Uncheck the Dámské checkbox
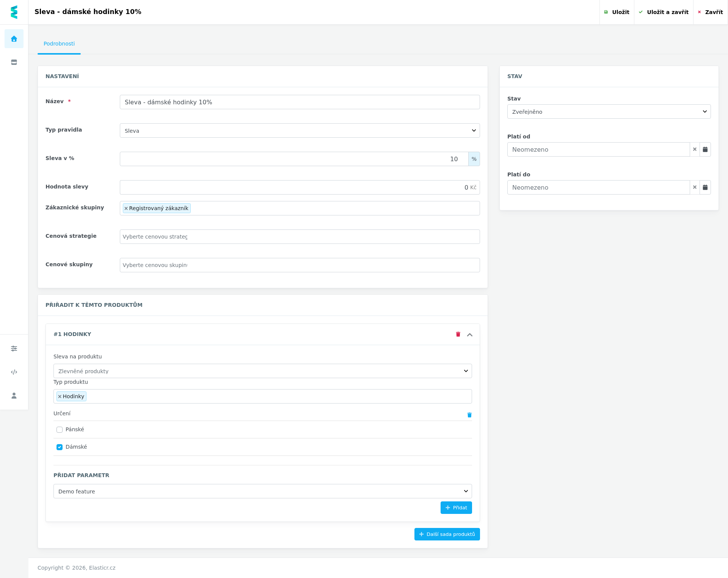The width and height of the screenshot is (728, 578). [60, 447]
